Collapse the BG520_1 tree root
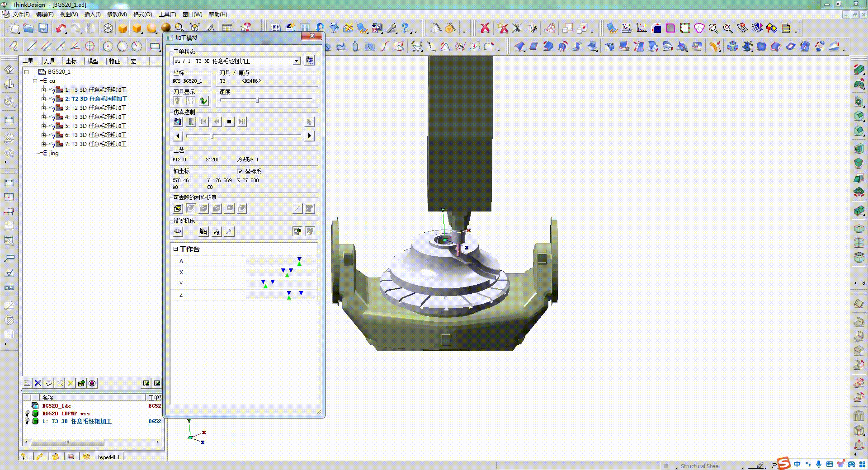This screenshot has width=868, height=470. (27, 72)
